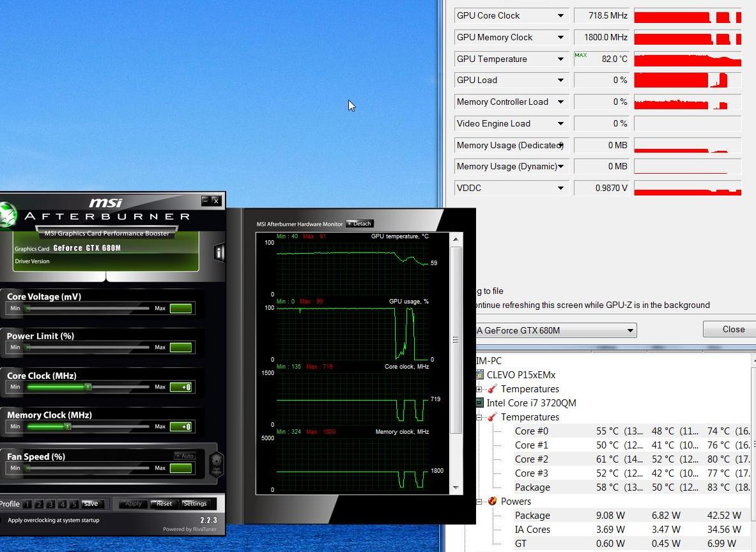Image resolution: width=756 pixels, height=552 pixels.
Task: Minimize the MSI Afterburner window
Action: (x=206, y=201)
